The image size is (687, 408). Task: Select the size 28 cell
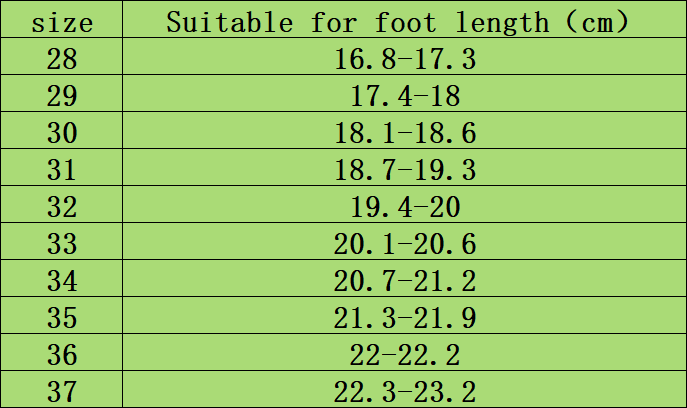pyautogui.click(x=62, y=60)
